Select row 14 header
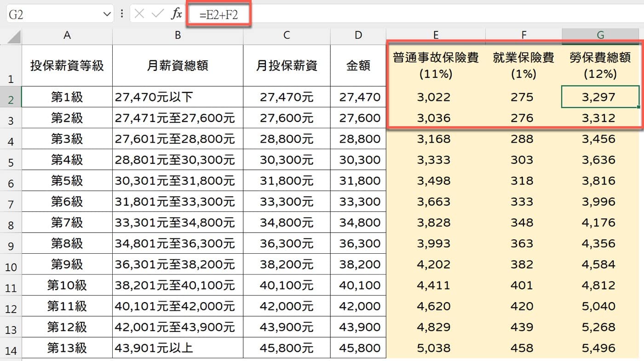This screenshot has height=361, width=644. 11,348
